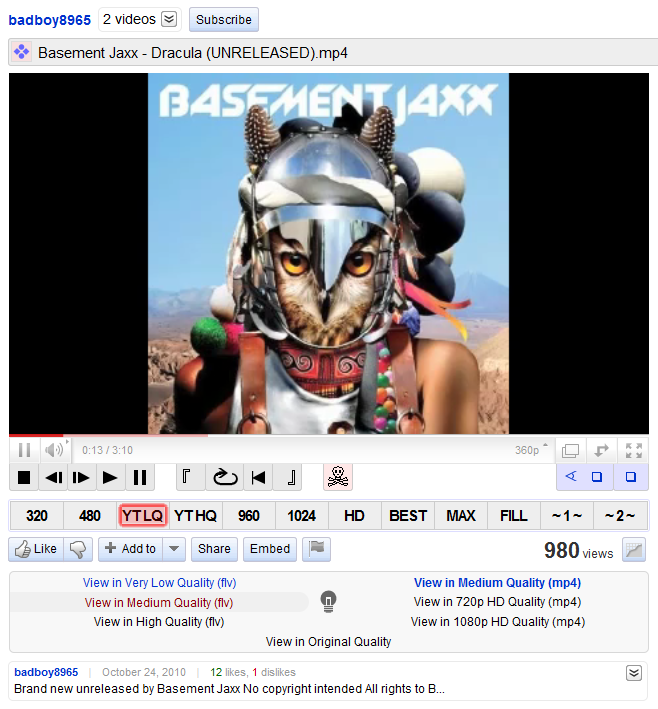
Task: Set the loop end marker bracket
Action: tap(287, 477)
